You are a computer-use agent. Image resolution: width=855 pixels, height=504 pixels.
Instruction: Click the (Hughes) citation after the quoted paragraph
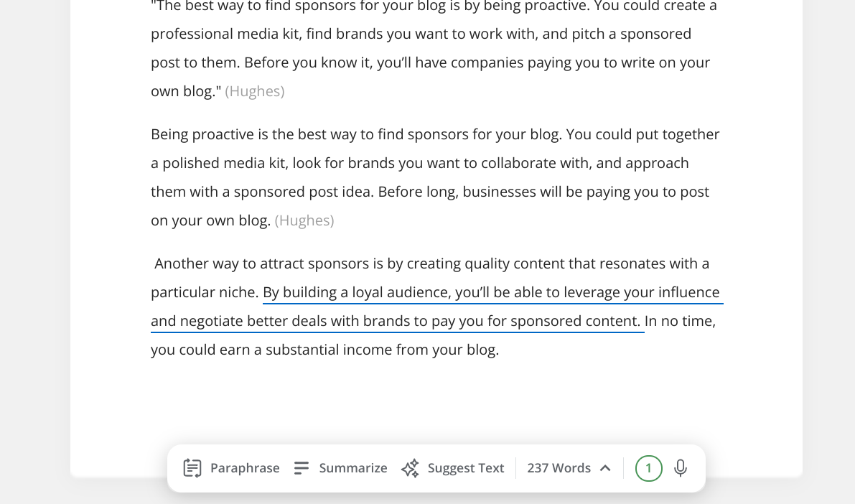pyautogui.click(x=255, y=91)
